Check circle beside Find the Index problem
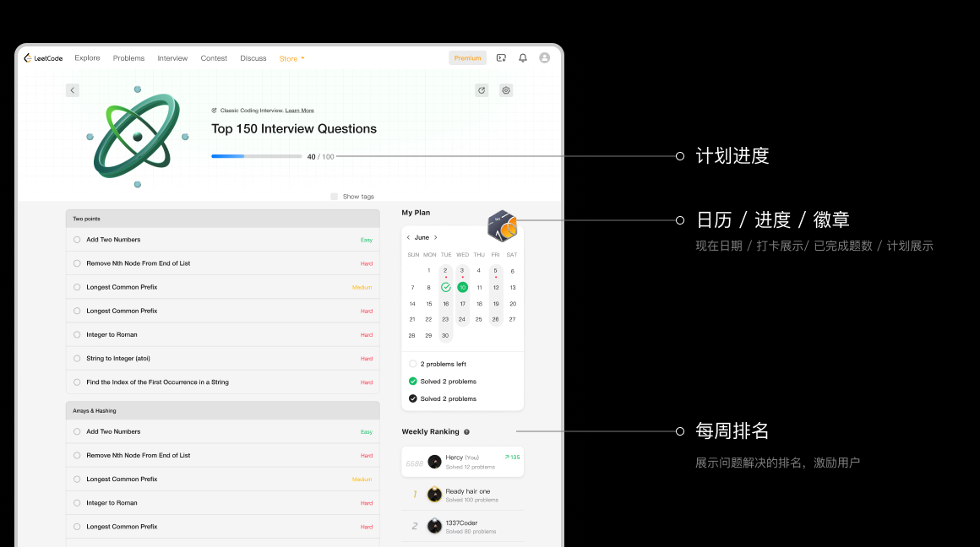Image resolution: width=980 pixels, height=547 pixels. [x=77, y=382]
